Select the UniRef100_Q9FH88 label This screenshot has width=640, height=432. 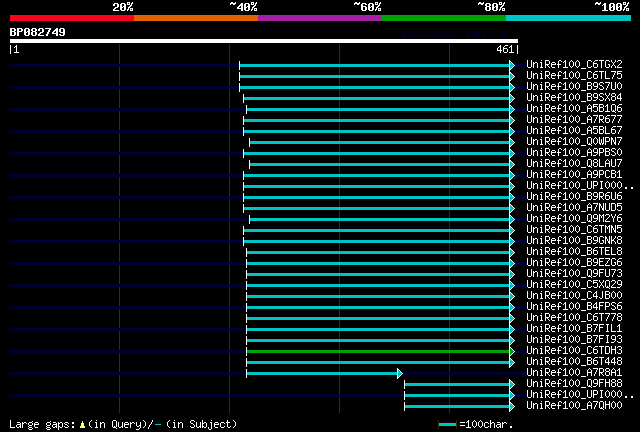[x=574, y=384]
